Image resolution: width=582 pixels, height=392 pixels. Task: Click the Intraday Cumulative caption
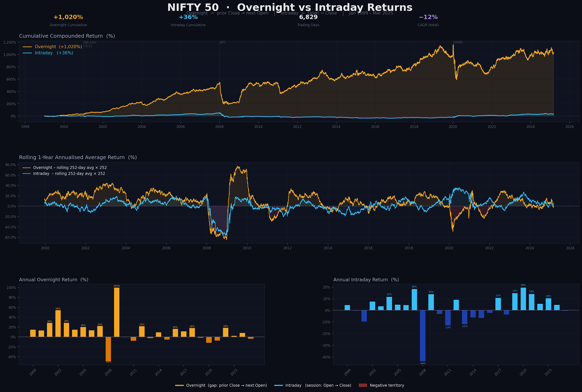[188, 25]
